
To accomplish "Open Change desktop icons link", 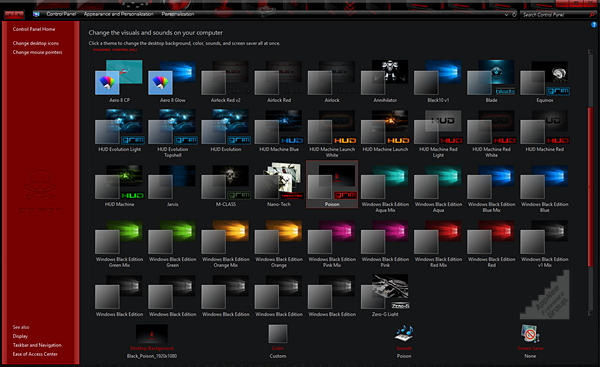I will (36, 43).
